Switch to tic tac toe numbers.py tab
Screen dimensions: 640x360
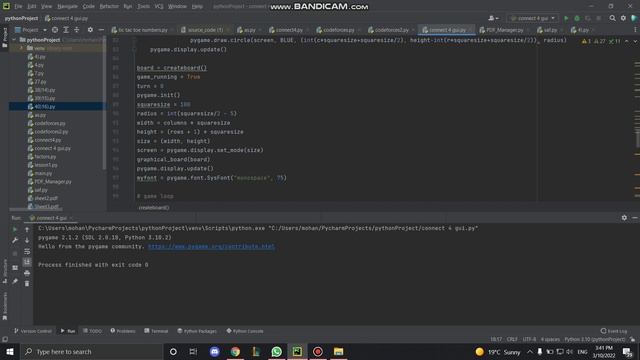tap(142, 30)
